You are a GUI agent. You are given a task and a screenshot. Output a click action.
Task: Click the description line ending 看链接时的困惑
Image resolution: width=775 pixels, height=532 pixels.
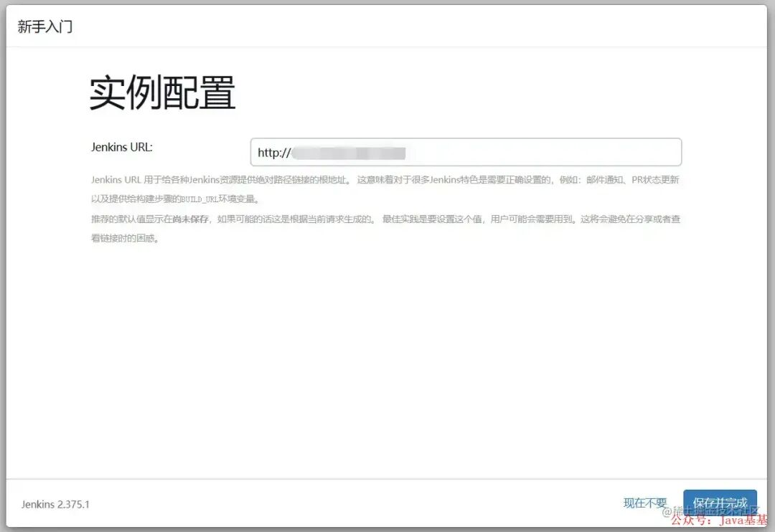[125, 238]
